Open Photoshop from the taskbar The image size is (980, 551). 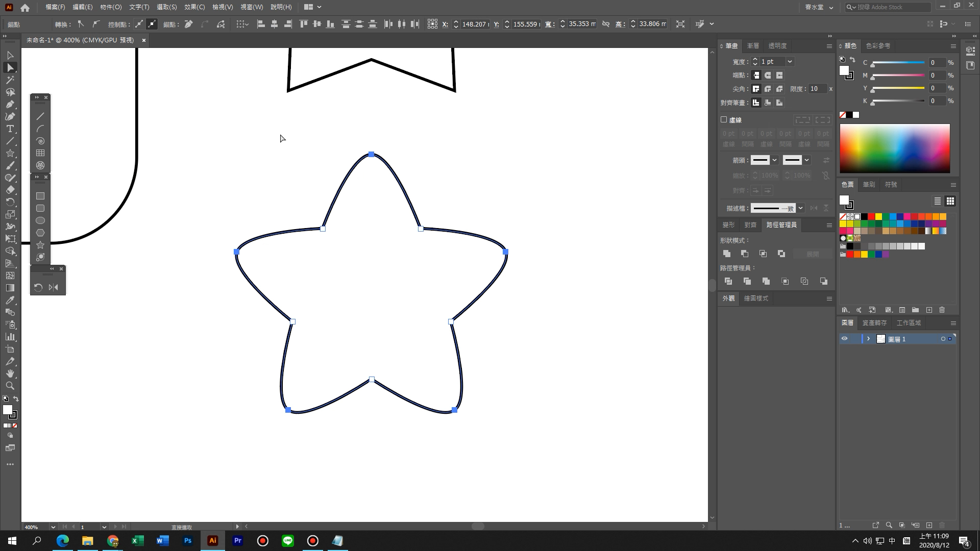point(188,541)
